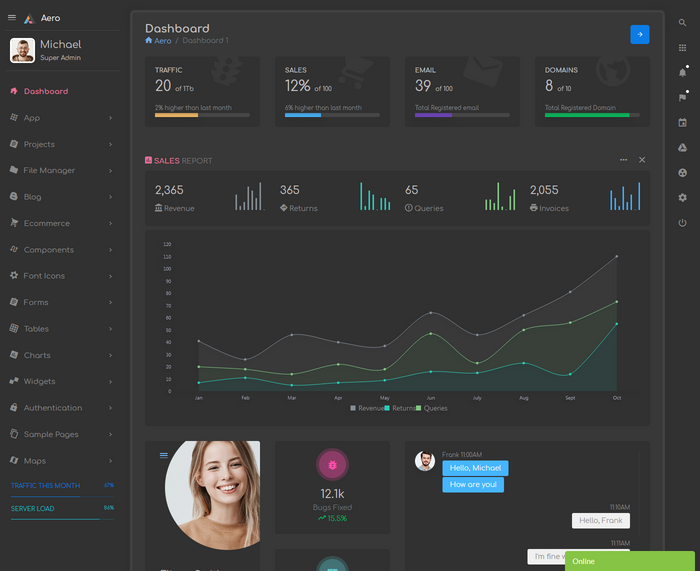700x571 pixels.
Task: Click the Oct Revenue data point on chart
Action: pos(617,256)
